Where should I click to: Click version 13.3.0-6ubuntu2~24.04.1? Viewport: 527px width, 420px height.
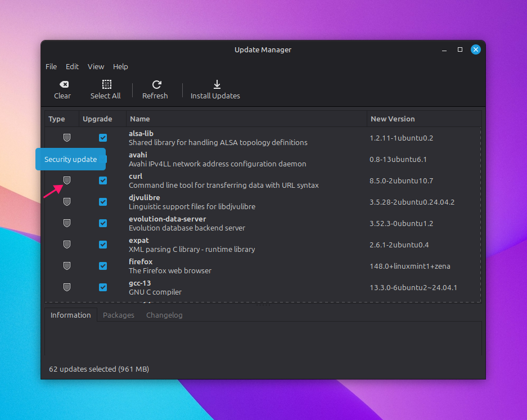[413, 287]
